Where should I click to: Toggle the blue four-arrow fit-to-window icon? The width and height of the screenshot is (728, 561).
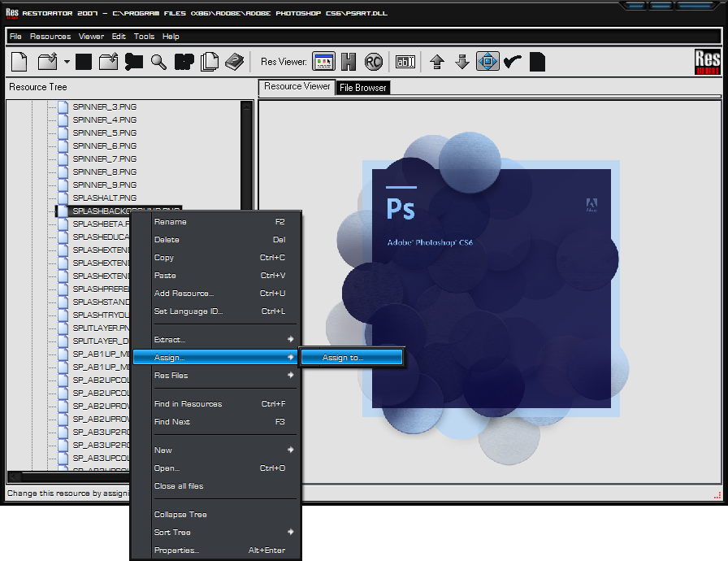487,61
